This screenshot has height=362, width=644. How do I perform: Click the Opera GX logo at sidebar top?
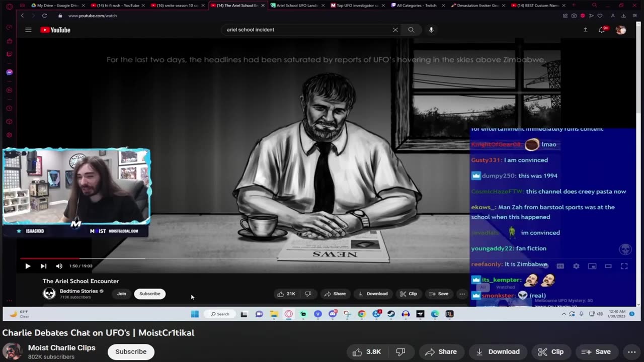pos(9,6)
